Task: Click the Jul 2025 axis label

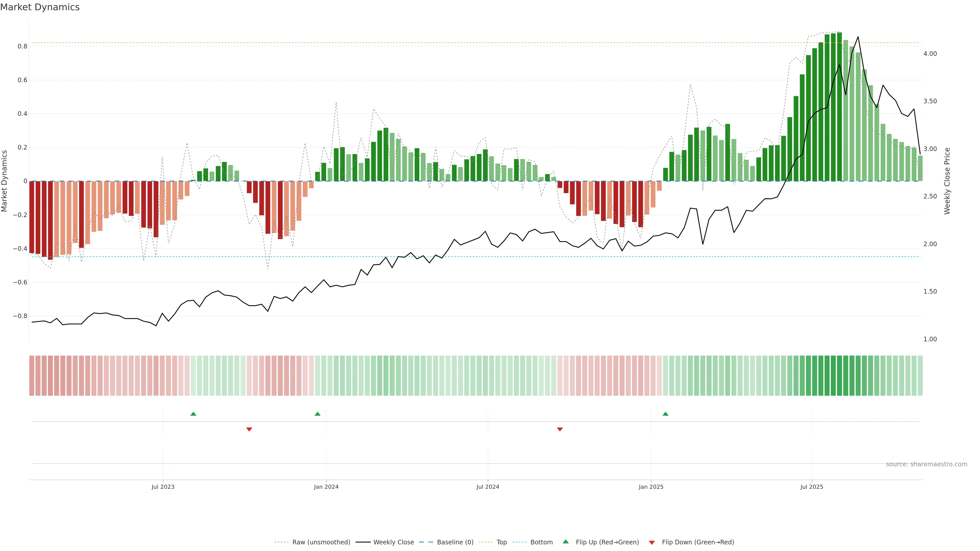Action: (812, 487)
